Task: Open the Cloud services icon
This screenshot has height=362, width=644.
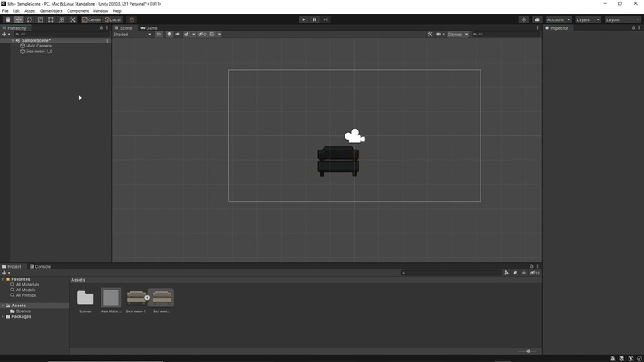Action: coord(537,19)
